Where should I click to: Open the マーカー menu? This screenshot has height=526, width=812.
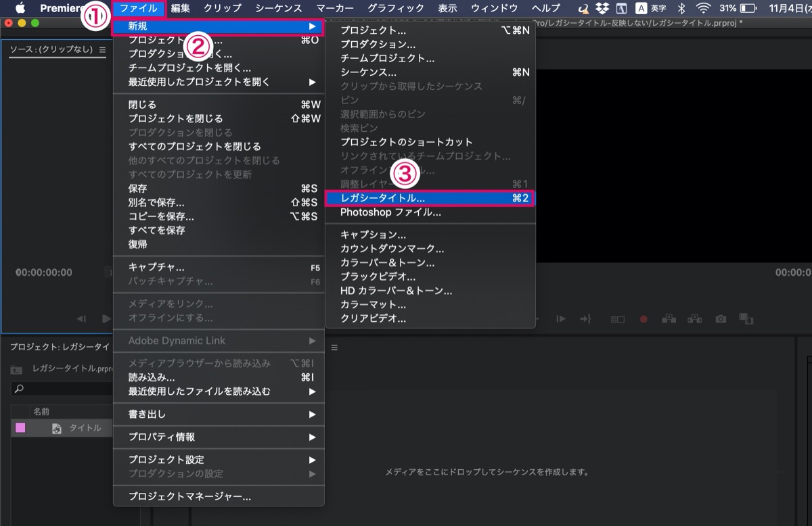(x=335, y=8)
